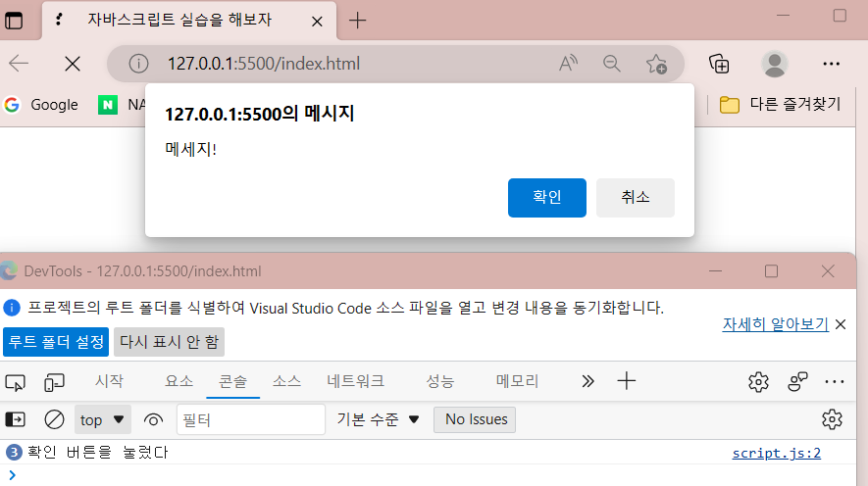
Task: Select the 콘솔 tab
Action: tap(233, 381)
